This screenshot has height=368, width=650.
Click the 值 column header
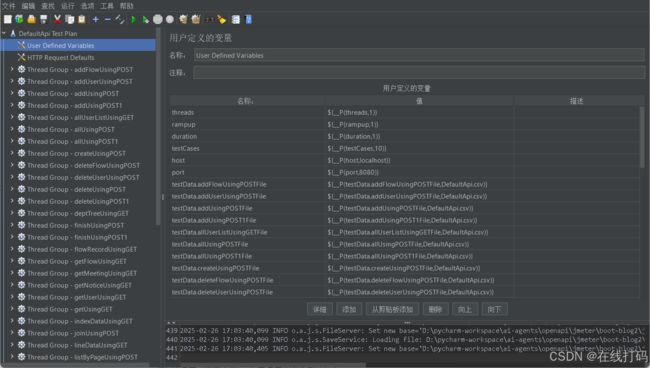tap(420, 101)
